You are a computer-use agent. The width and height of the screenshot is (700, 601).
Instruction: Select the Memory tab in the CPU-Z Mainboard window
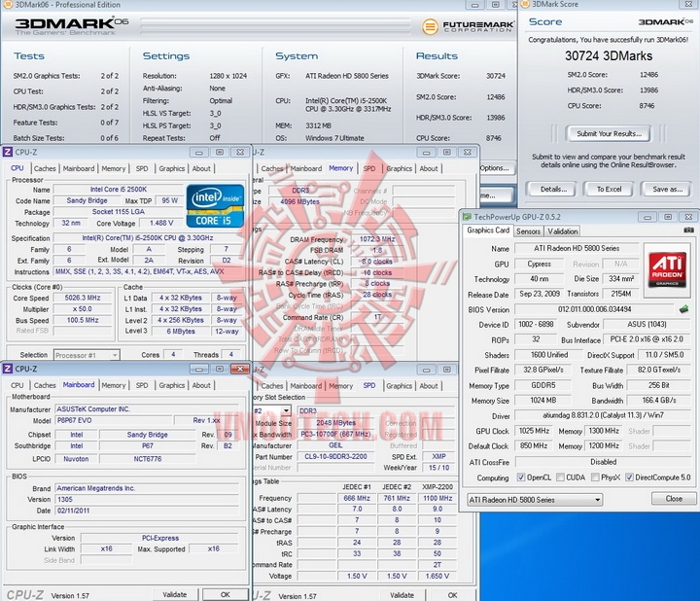tap(114, 385)
